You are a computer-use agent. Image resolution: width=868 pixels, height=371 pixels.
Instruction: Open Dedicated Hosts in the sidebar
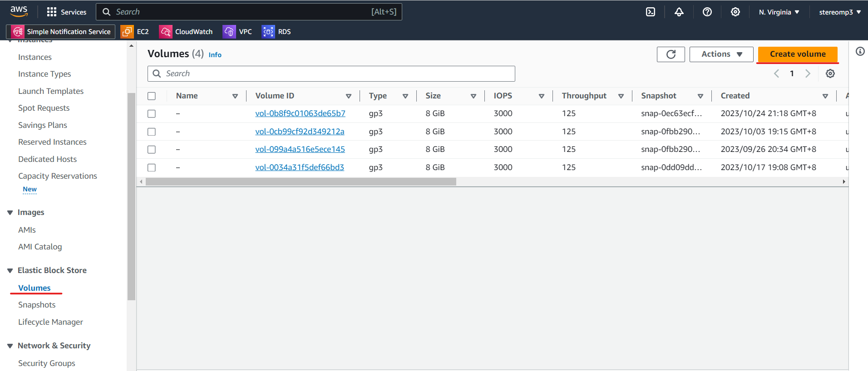(47, 159)
